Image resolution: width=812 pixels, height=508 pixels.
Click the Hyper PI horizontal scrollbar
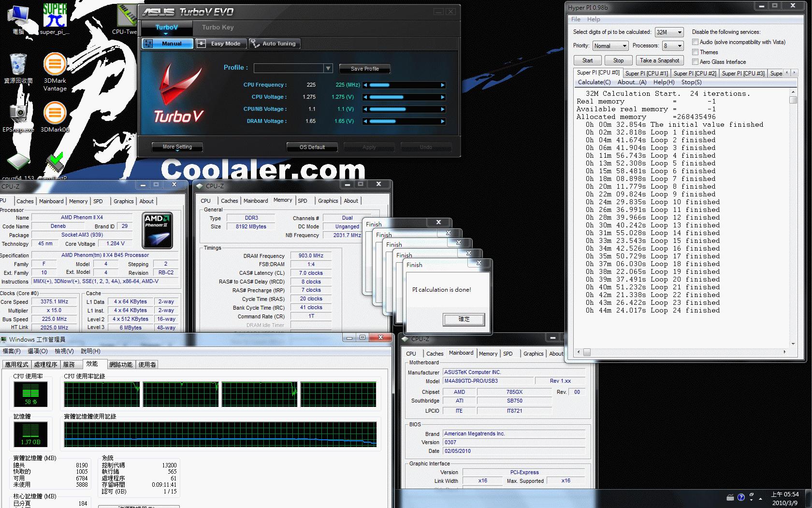pyautogui.click(x=681, y=352)
